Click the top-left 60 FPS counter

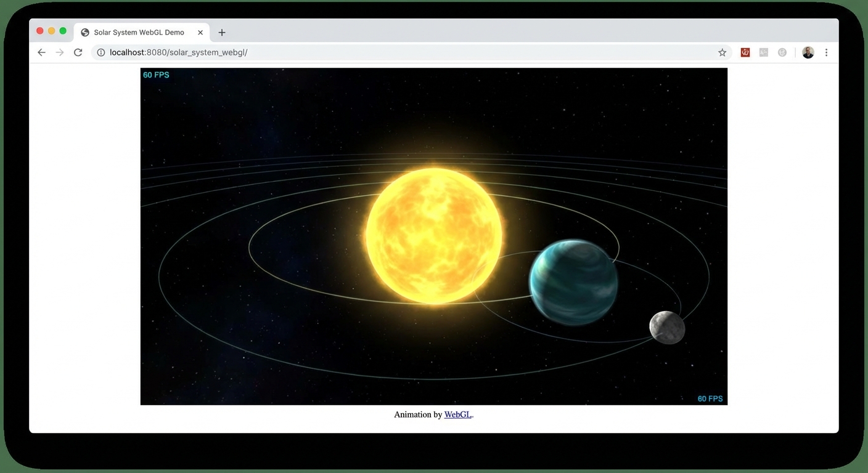156,75
